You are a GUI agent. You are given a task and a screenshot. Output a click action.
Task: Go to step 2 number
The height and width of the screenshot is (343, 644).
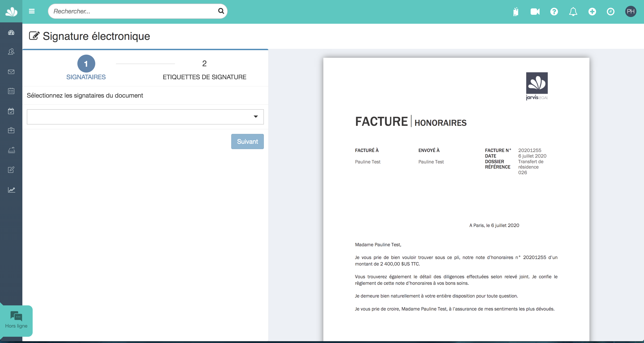[x=204, y=64]
